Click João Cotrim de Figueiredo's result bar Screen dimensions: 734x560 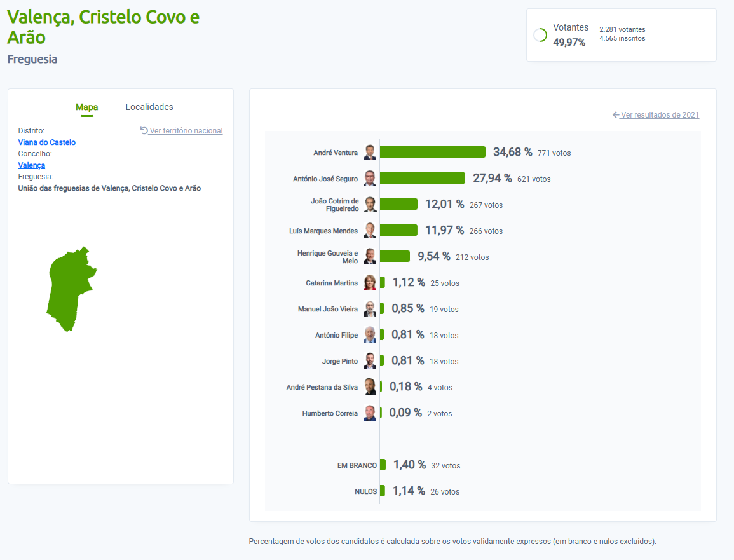[398, 204]
